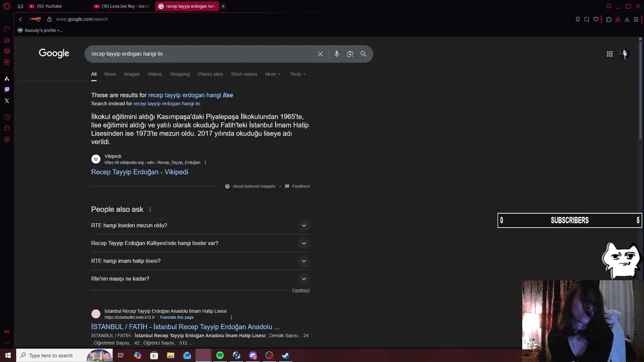Open the three-dot menu beside Wikipedia result
Image resolution: width=644 pixels, height=362 pixels.
(x=205, y=162)
